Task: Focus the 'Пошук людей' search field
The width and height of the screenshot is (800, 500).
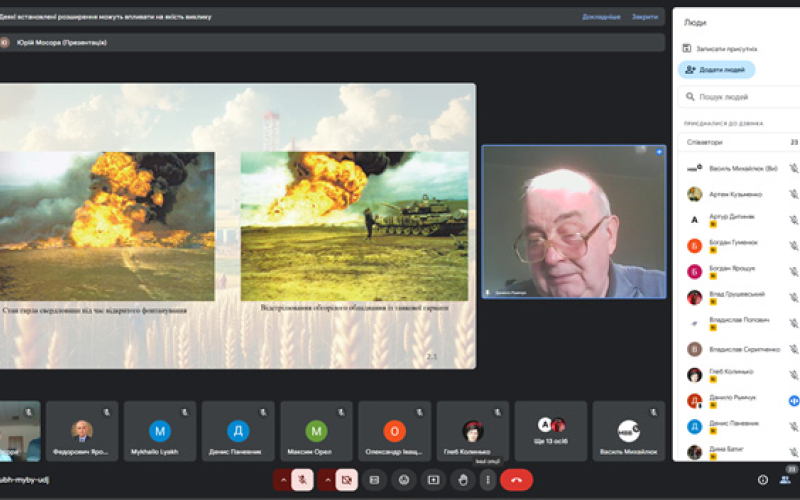Action: click(x=739, y=96)
